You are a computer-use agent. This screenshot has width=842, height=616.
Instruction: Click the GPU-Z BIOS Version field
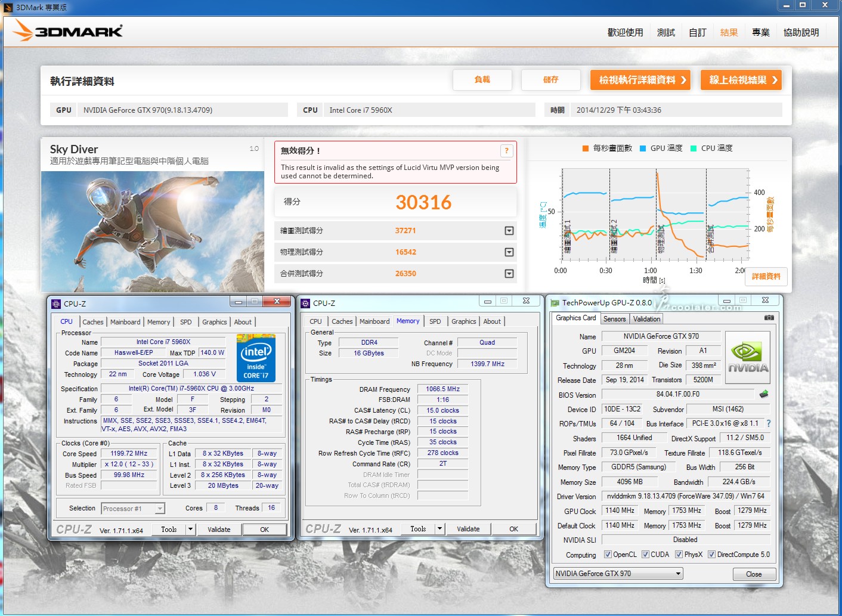click(x=677, y=394)
